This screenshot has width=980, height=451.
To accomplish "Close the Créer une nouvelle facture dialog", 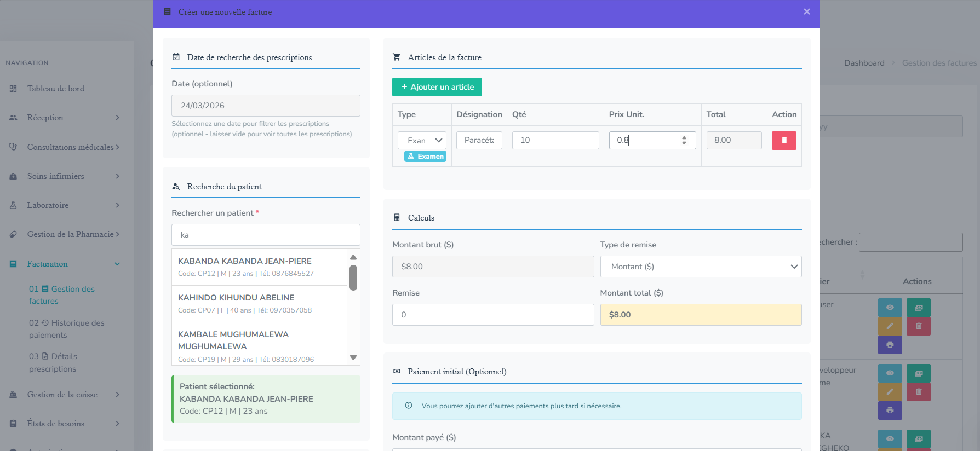I will pyautogui.click(x=807, y=11).
